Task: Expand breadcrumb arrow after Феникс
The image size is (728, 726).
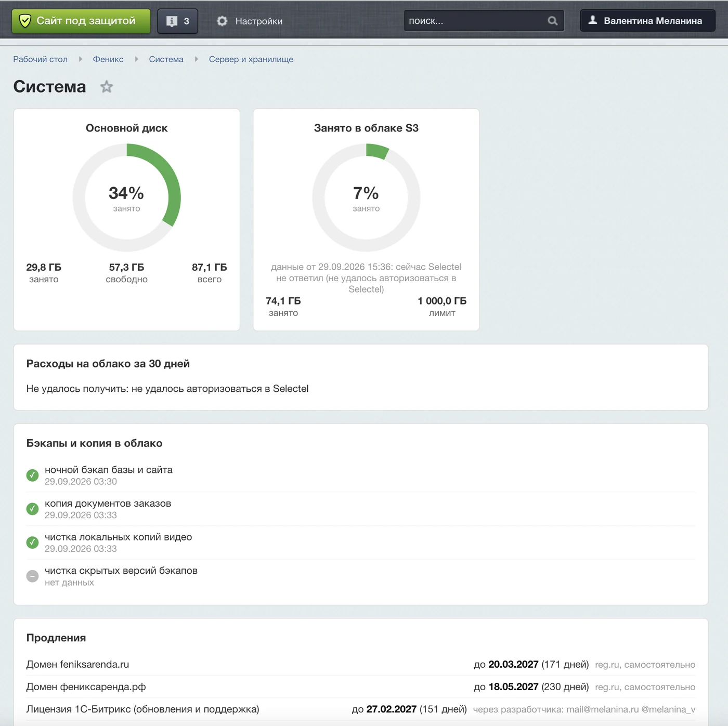Action: (x=137, y=59)
